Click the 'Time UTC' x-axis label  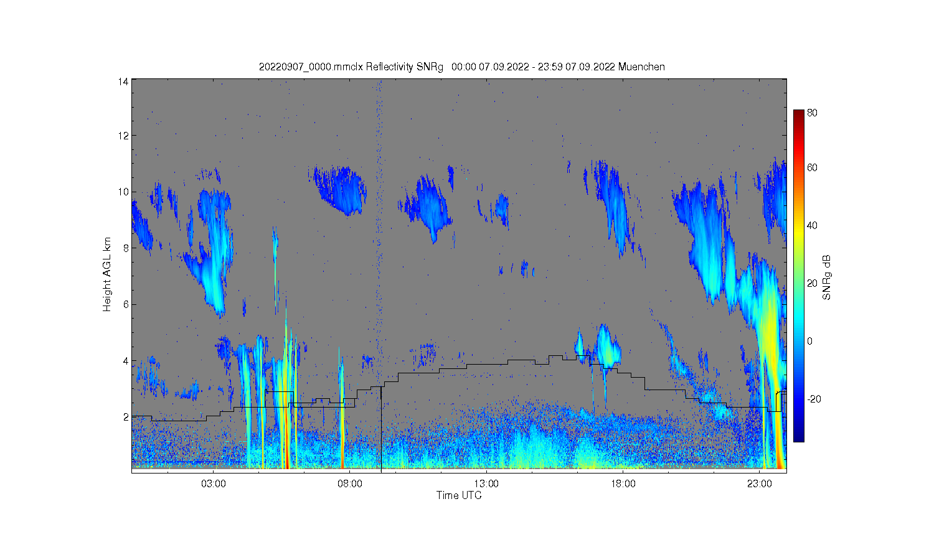click(459, 495)
